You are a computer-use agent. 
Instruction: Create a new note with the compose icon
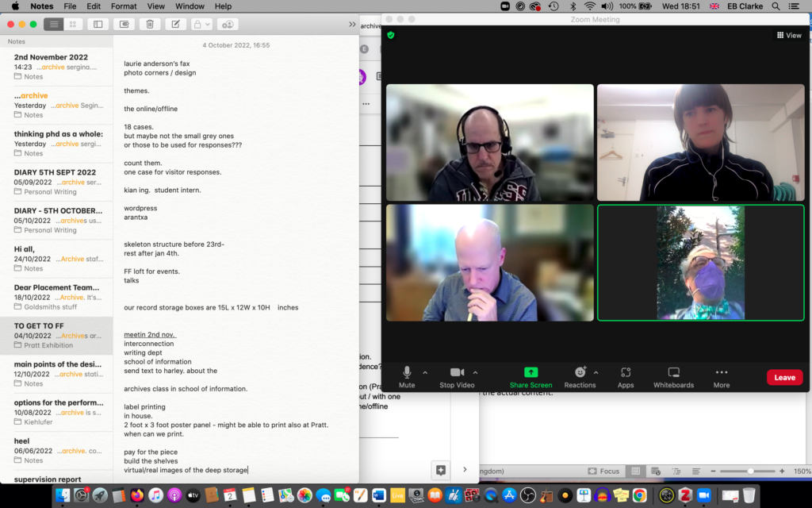174,25
